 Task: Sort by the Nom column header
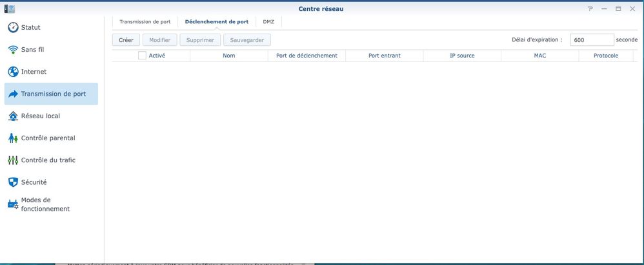click(229, 56)
